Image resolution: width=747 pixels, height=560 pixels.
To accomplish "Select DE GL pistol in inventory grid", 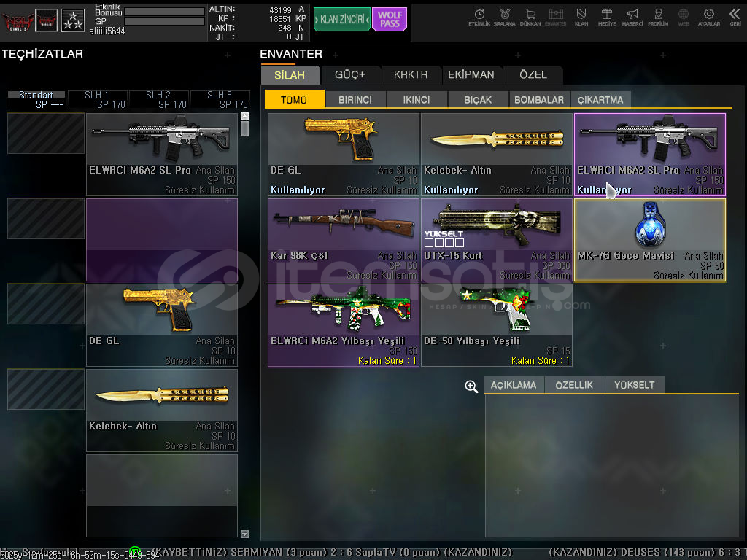I will tap(344, 155).
